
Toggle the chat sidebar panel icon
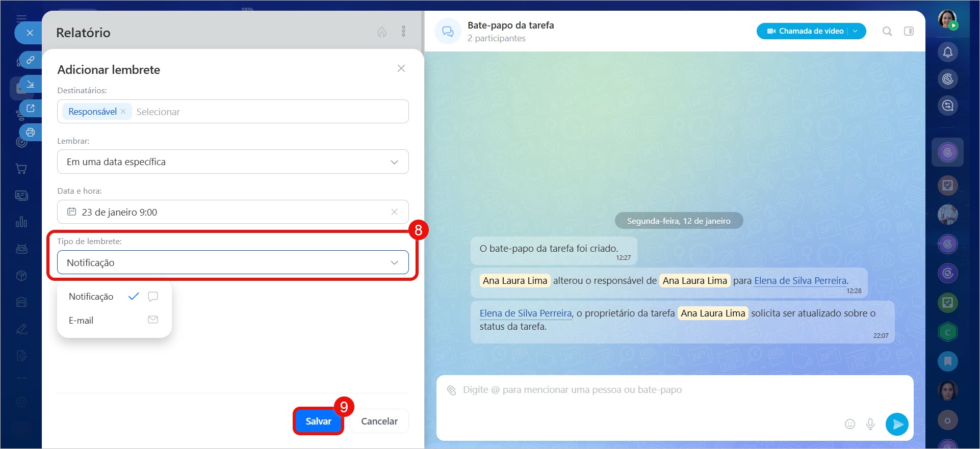pyautogui.click(x=909, y=31)
